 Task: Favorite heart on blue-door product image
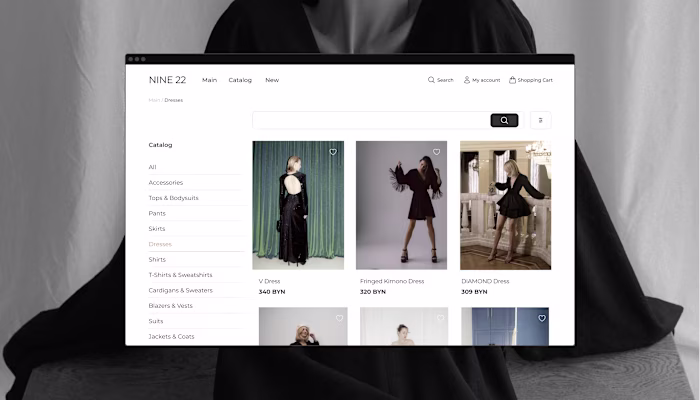click(x=542, y=318)
